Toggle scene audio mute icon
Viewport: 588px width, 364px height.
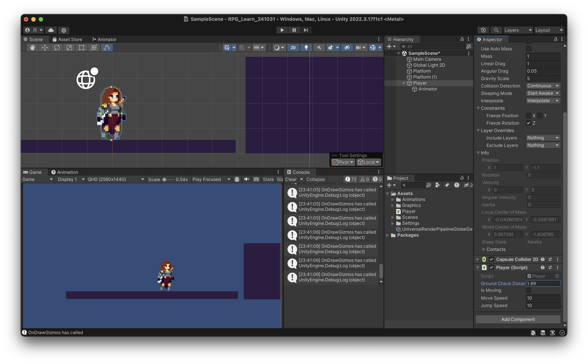[319, 48]
